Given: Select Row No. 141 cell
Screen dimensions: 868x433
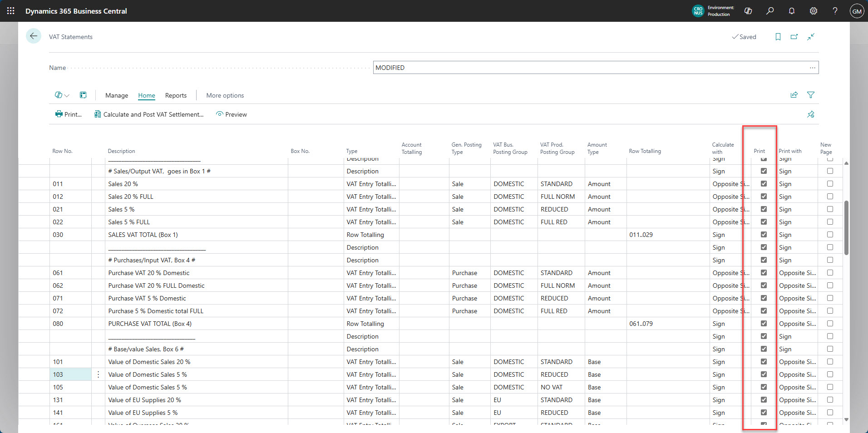Looking at the screenshot, I should tap(70, 413).
